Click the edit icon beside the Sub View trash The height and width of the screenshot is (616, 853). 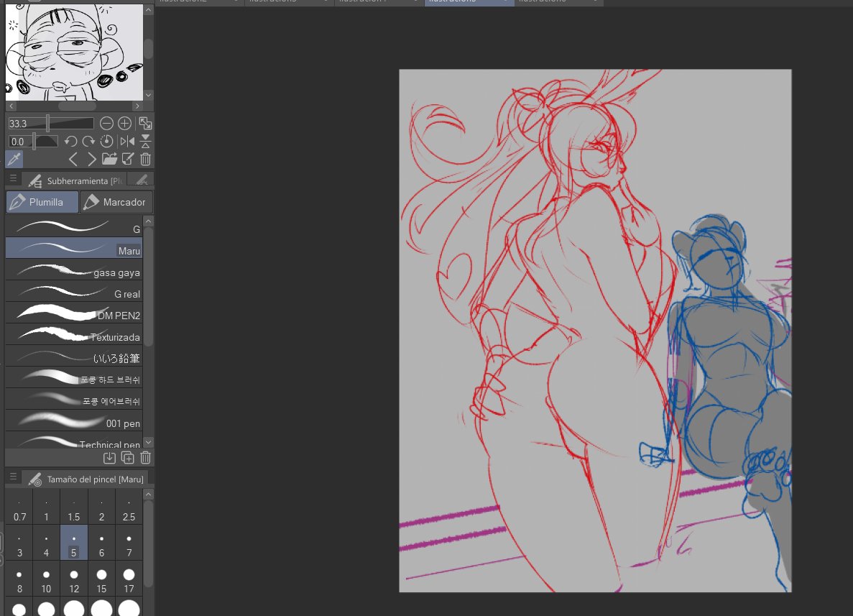click(128, 160)
